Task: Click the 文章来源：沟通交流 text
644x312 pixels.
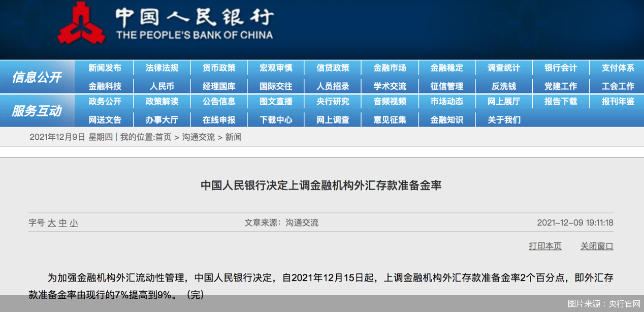Action: pyautogui.click(x=281, y=223)
